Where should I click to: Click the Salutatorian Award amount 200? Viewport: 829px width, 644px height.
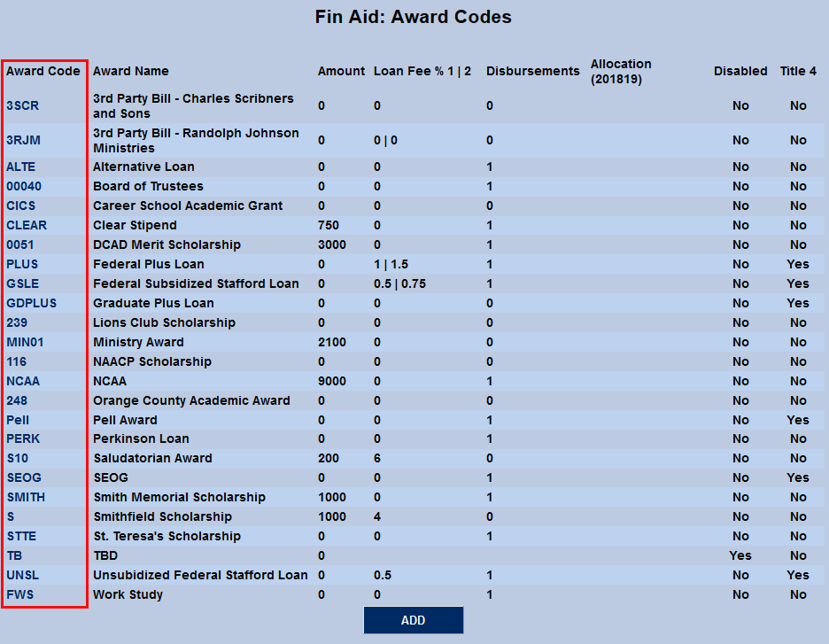[329, 458]
